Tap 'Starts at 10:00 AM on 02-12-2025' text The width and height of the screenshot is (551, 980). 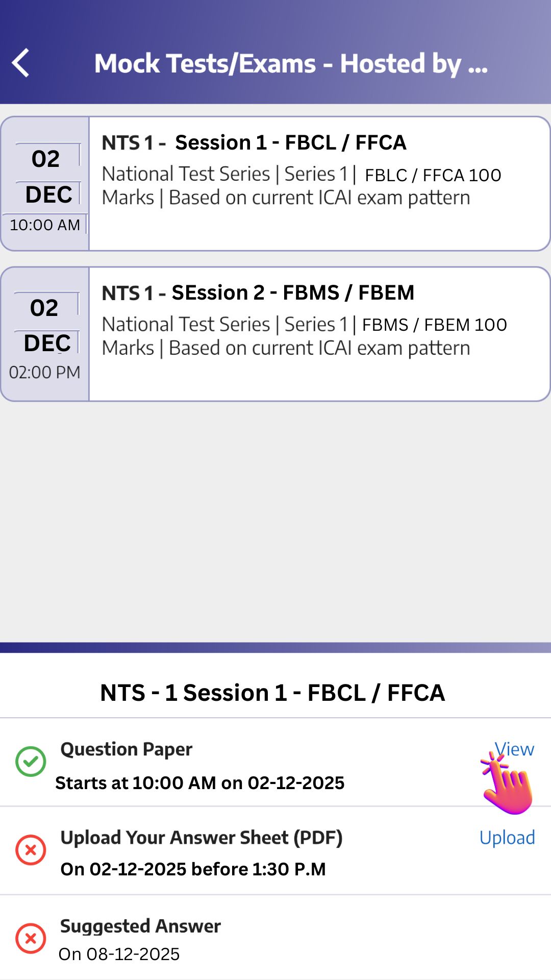[200, 782]
